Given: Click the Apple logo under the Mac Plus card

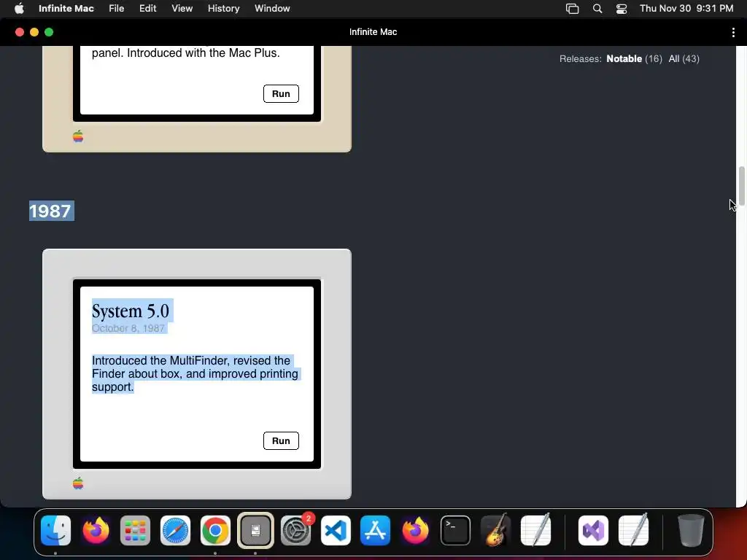Looking at the screenshot, I should (x=78, y=136).
